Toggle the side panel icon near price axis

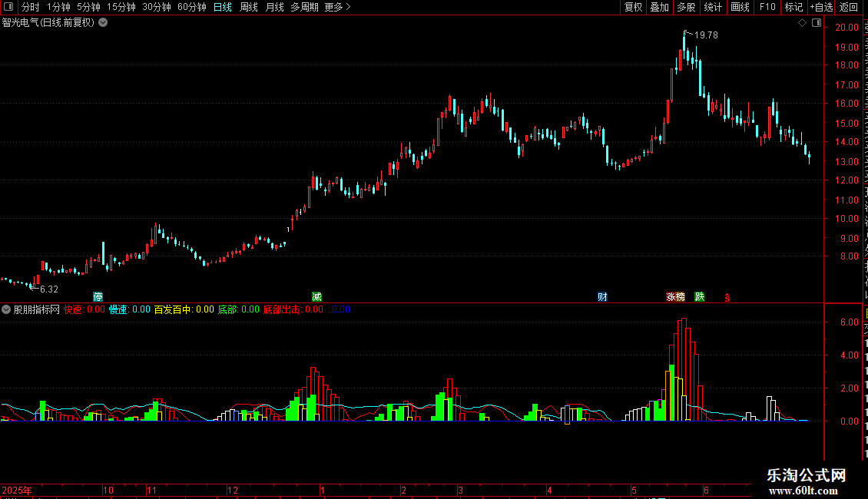[x=817, y=23]
